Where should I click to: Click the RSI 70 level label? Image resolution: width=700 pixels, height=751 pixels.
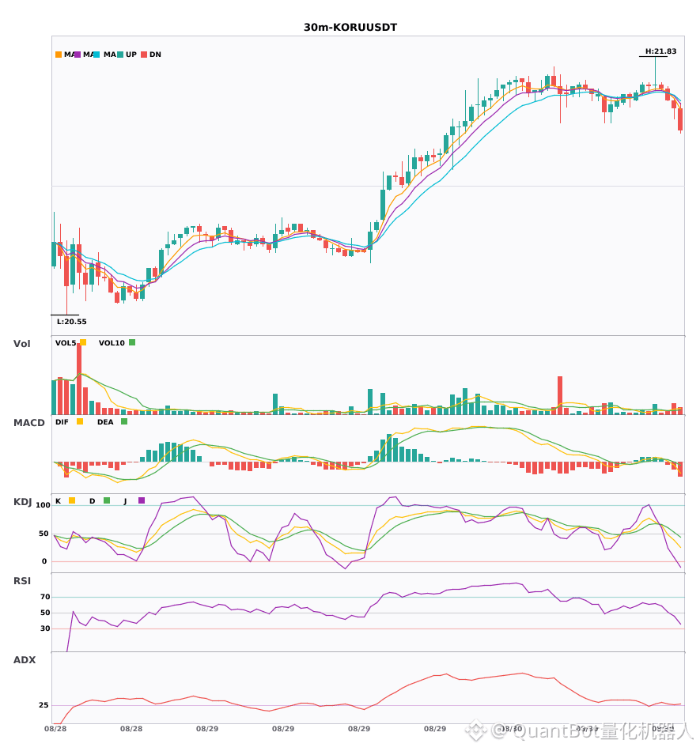[45, 597]
